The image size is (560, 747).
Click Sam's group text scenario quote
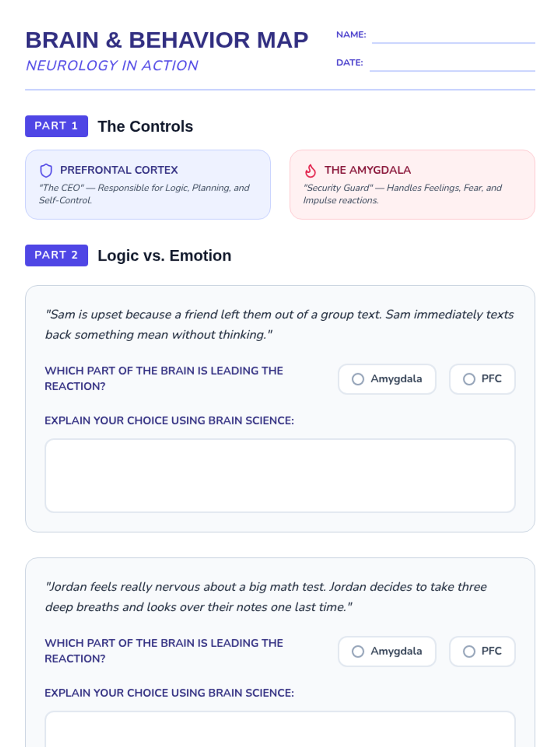(279, 324)
